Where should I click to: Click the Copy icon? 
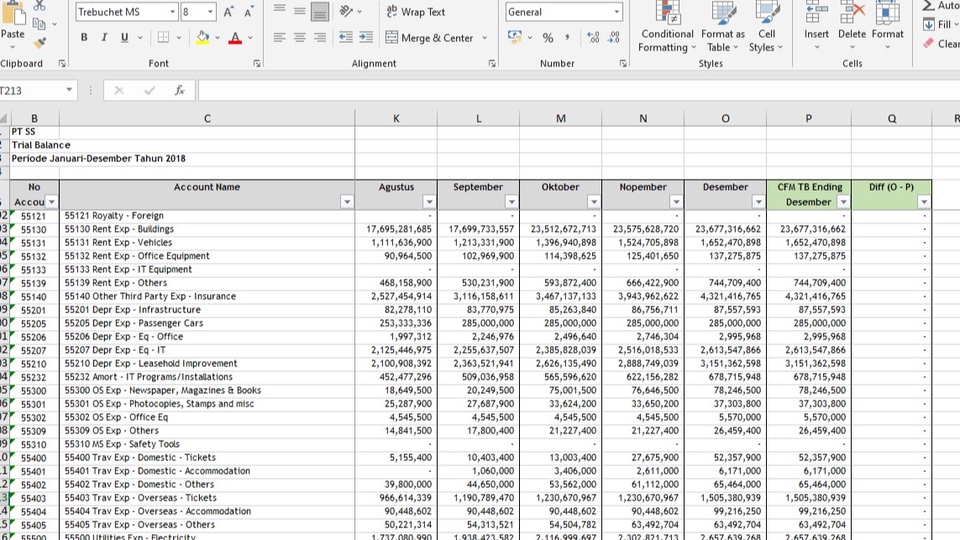point(39,24)
